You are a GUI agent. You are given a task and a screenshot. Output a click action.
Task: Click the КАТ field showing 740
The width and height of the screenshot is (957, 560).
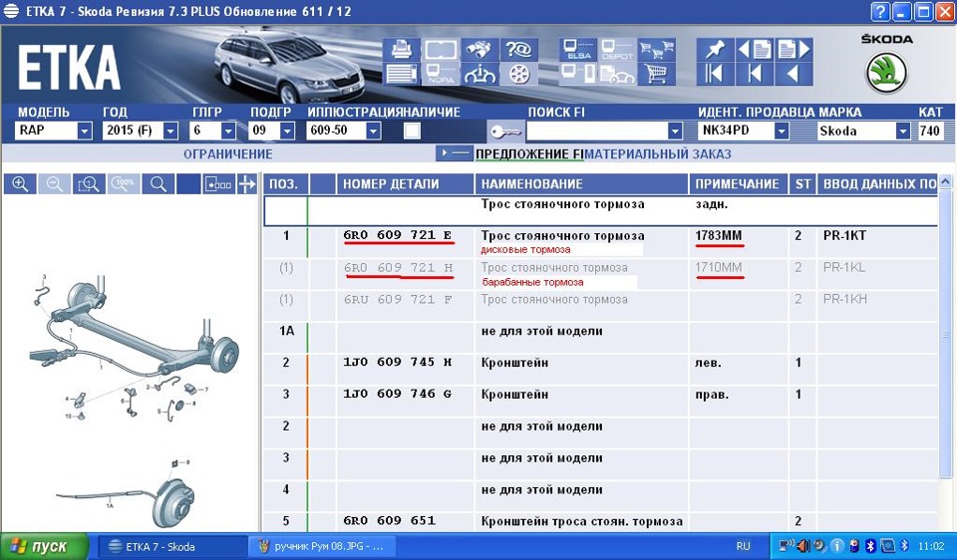click(931, 131)
